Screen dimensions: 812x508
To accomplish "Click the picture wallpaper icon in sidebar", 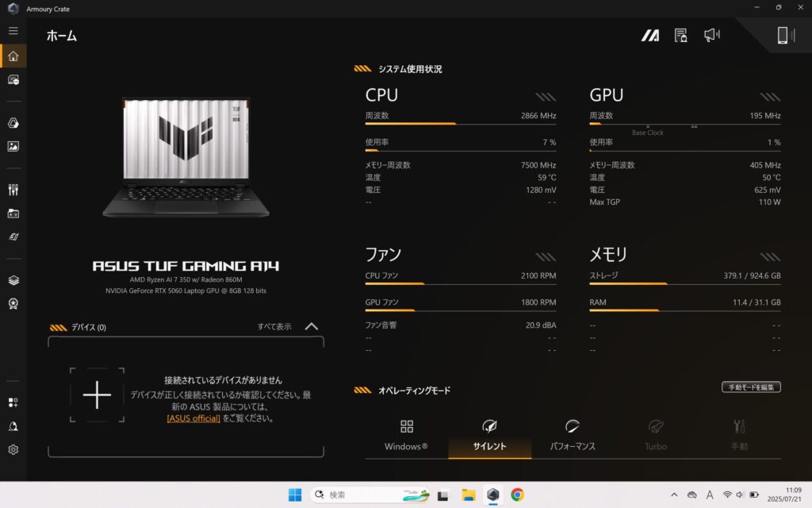I will pos(13,147).
